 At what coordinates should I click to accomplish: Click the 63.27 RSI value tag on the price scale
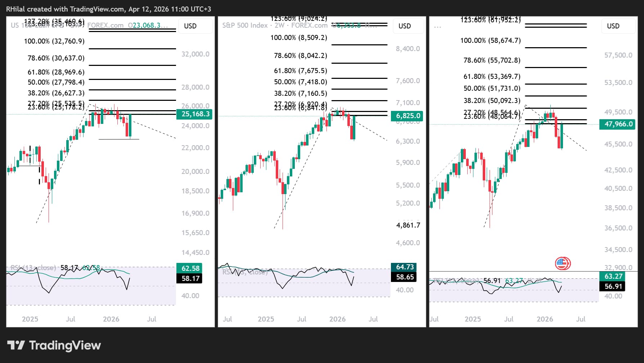click(613, 276)
